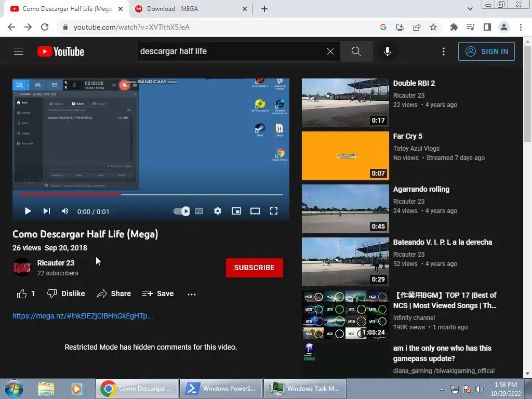The height and width of the screenshot is (399, 532).
Task: Bookmark this page with star icon
Action: tap(433, 27)
